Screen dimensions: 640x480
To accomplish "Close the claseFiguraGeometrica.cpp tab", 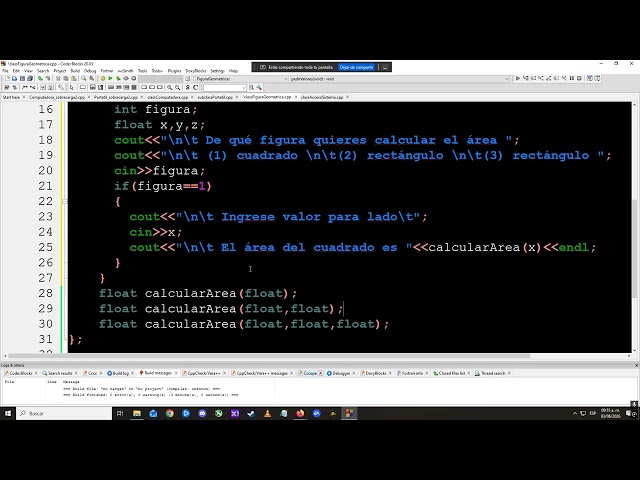I will pyautogui.click(x=295, y=97).
